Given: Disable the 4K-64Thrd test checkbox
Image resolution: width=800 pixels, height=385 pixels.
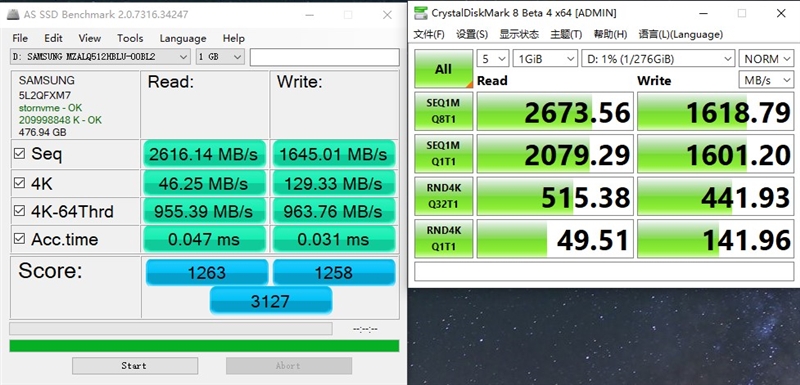Looking at the screenshot, I should point(19,211).
